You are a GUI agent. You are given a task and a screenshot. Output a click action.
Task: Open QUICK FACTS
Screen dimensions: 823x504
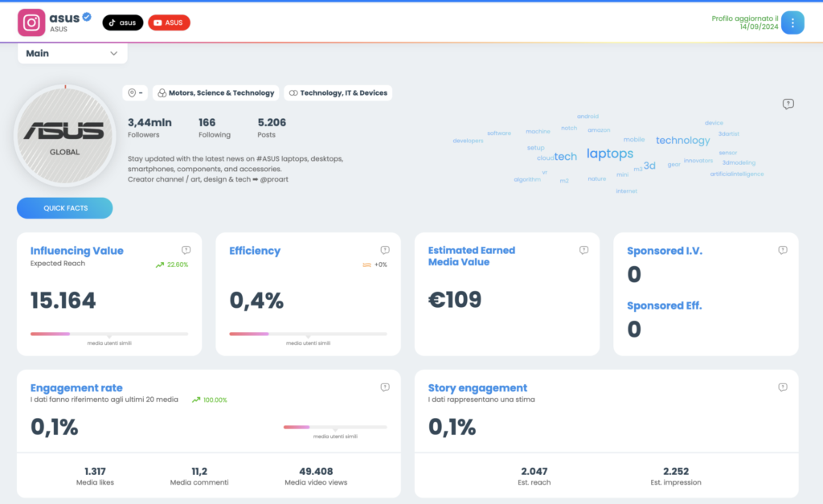pos(64,208)
